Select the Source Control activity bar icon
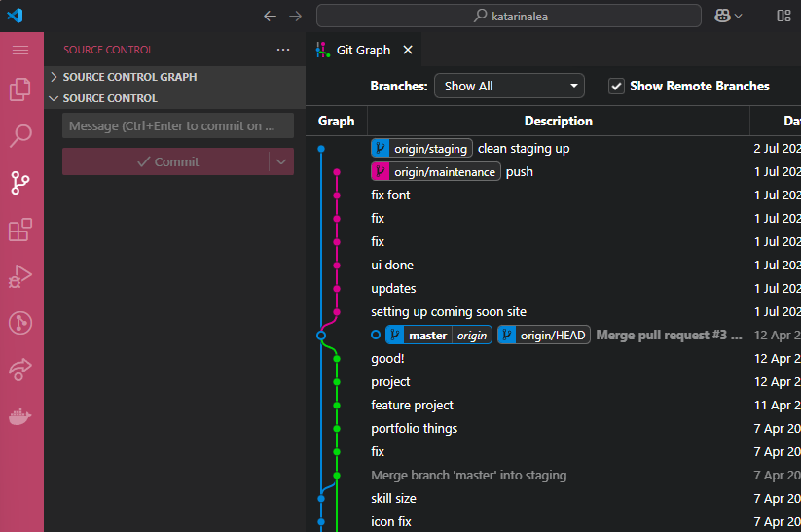 point(20,183)
